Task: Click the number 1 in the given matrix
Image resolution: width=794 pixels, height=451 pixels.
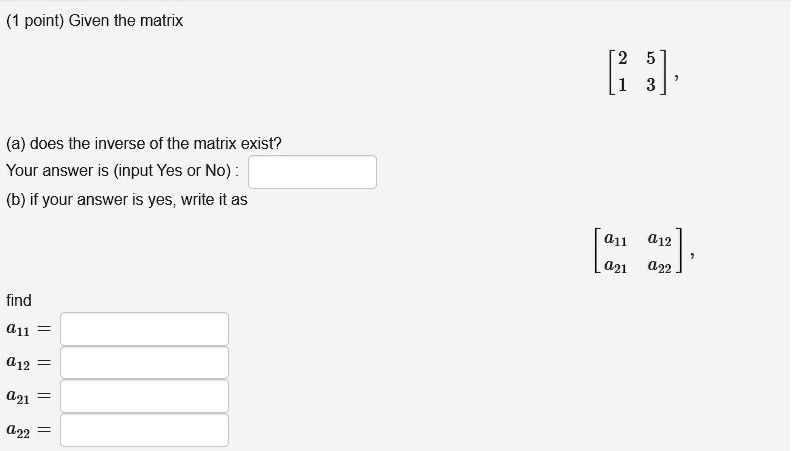Action: click(622, 85)
